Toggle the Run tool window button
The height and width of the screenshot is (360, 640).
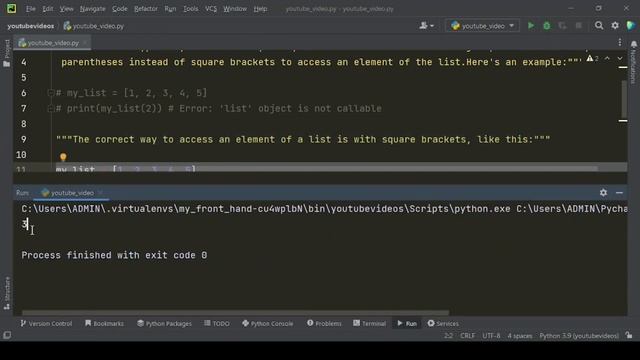click(407, 323)
